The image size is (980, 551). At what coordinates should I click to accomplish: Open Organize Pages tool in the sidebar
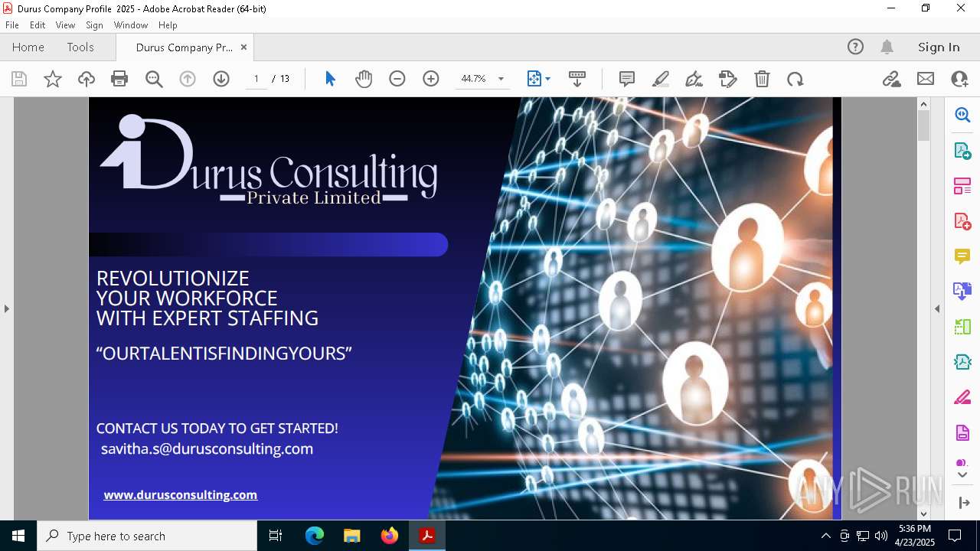tap(962, 186)
